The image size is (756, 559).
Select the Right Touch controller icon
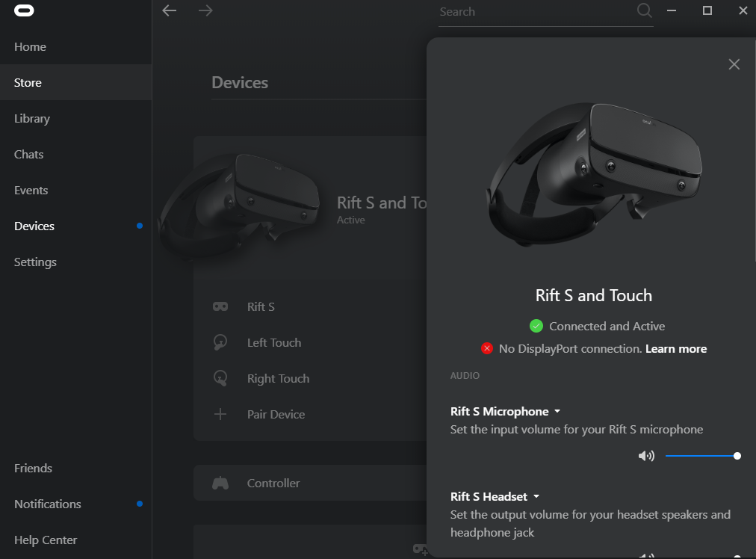(x=220, y=378)
